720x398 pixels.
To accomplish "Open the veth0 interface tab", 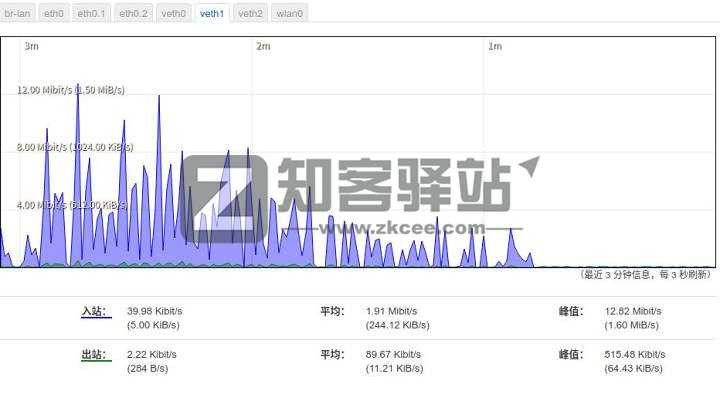I will click(x=174, y=13).
